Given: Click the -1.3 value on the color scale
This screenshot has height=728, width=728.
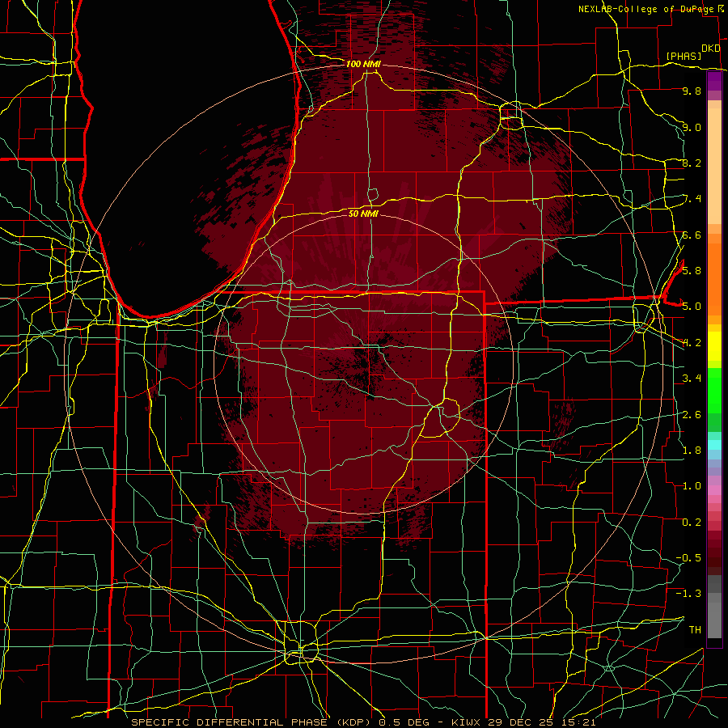Looking at the screenshot, I should point(688,594).
